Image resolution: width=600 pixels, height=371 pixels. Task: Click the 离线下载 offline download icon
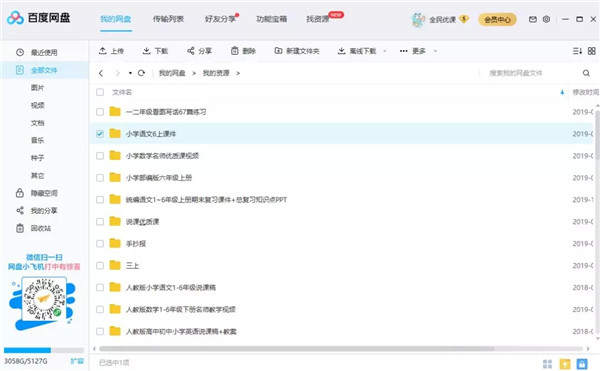pyautogui.click(x=341, y=51)
